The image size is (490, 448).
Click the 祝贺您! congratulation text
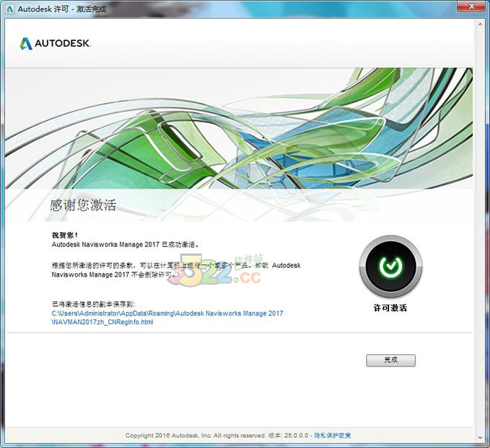pyautogui.click(x=65, y=235)
